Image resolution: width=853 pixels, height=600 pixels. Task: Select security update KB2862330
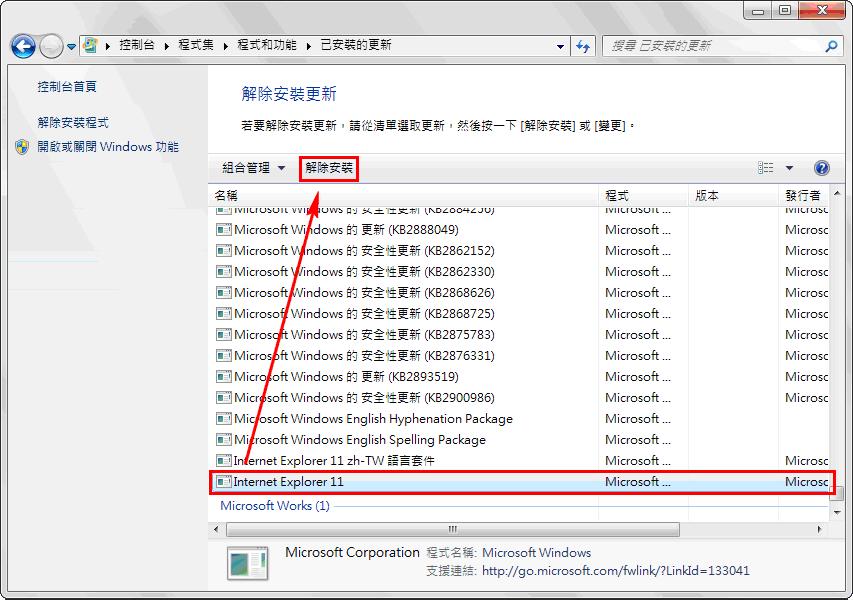(x=520, y=272)
